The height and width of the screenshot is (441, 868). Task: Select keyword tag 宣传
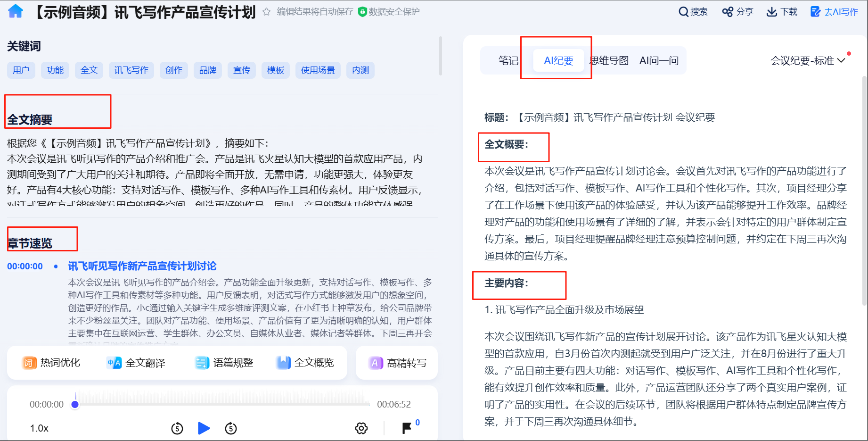(242, 70)
